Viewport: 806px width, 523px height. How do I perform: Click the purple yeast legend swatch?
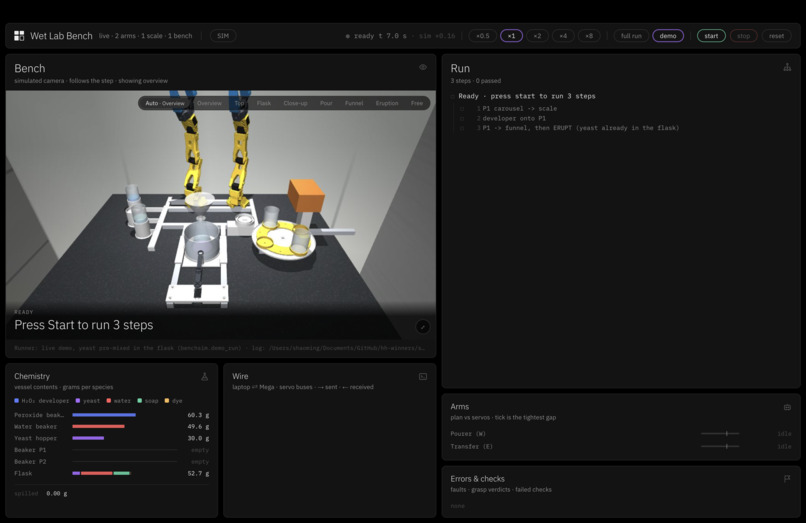click(78, 401)
